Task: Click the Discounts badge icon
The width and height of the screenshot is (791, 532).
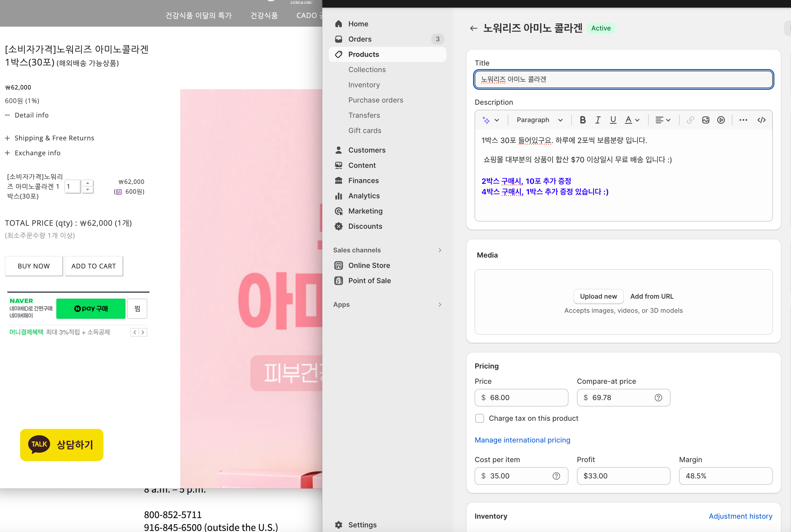Action: click(x=338, y=226)
